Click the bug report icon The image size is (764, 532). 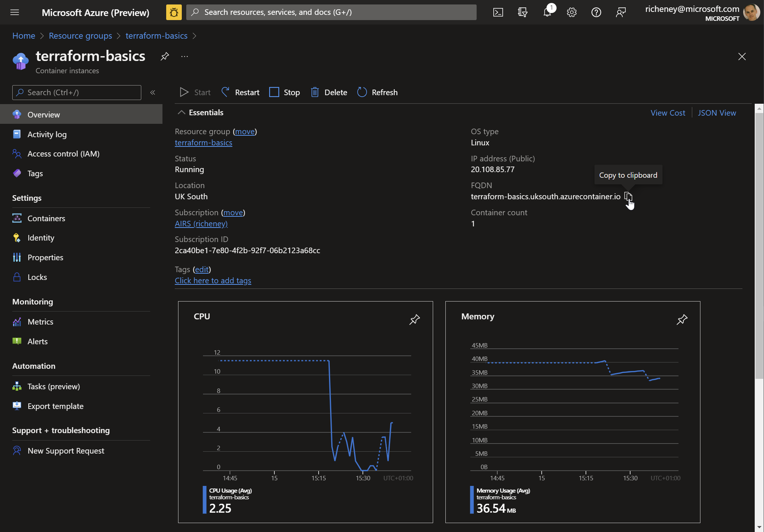pos(174,12)
